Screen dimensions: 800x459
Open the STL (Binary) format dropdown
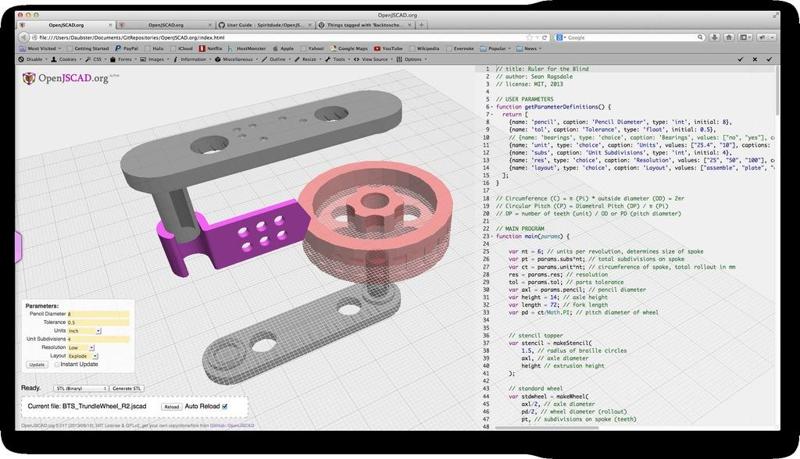81,389
